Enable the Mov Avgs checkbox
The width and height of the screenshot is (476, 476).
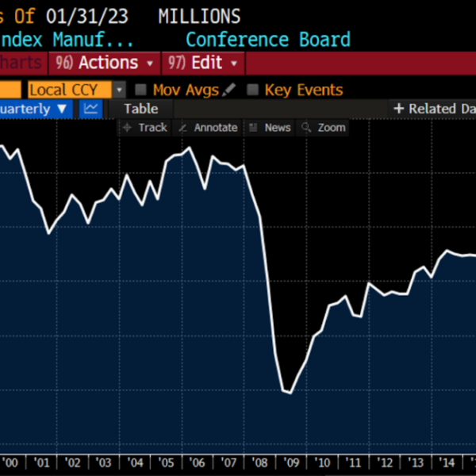coord(140,90)
